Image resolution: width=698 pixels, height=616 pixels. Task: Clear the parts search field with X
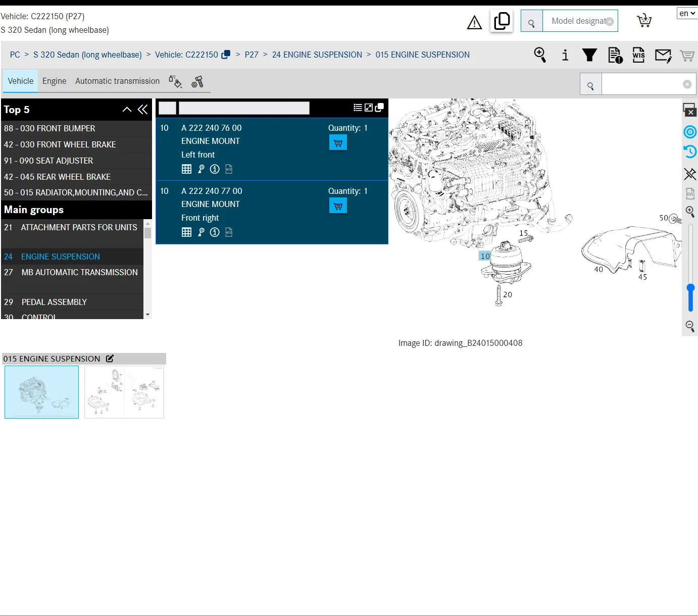point(687,84)
